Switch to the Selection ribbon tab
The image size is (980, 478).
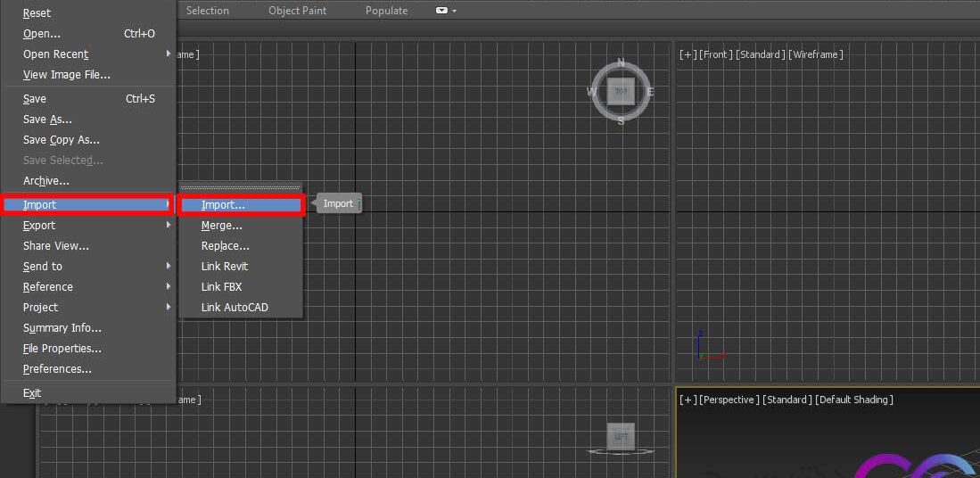[x=208, y=11]
